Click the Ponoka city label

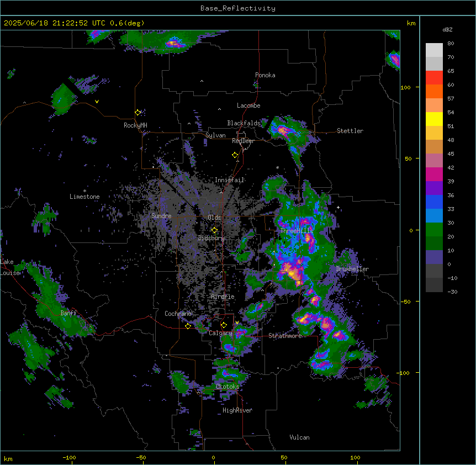coord(265,75)
